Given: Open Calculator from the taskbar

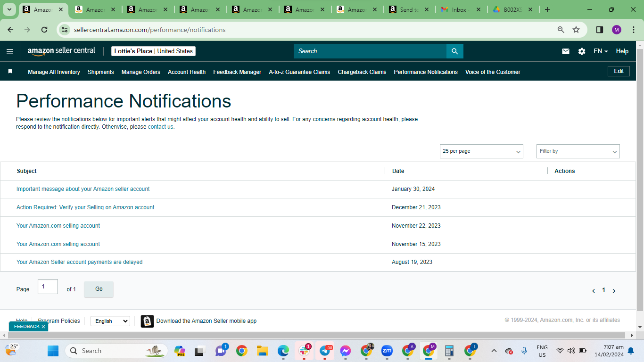Looking at the screenshot, I should point(449,351).
